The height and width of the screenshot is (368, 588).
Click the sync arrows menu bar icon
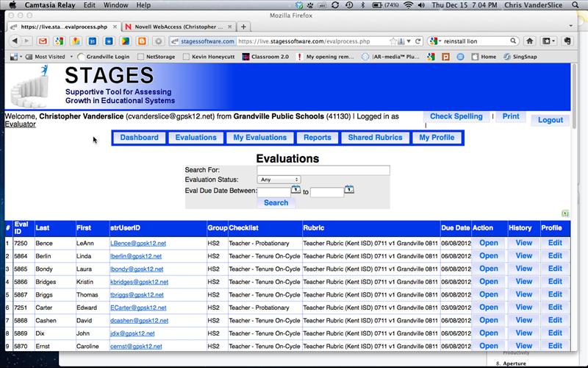(x=335, y=5)
